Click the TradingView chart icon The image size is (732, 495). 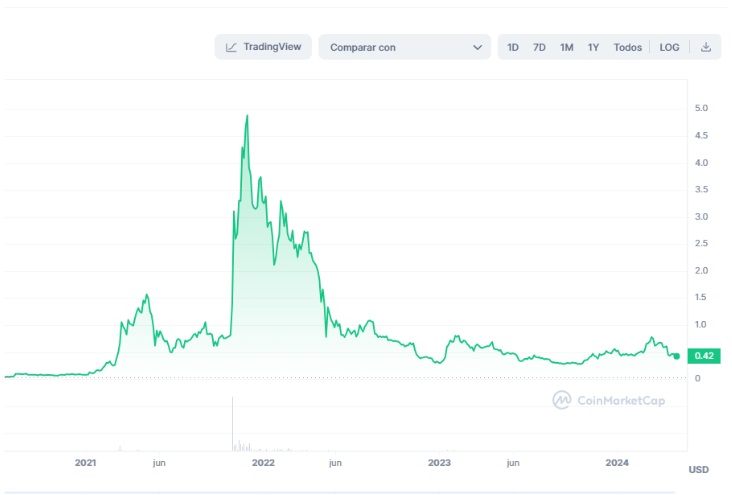(231, 47)
